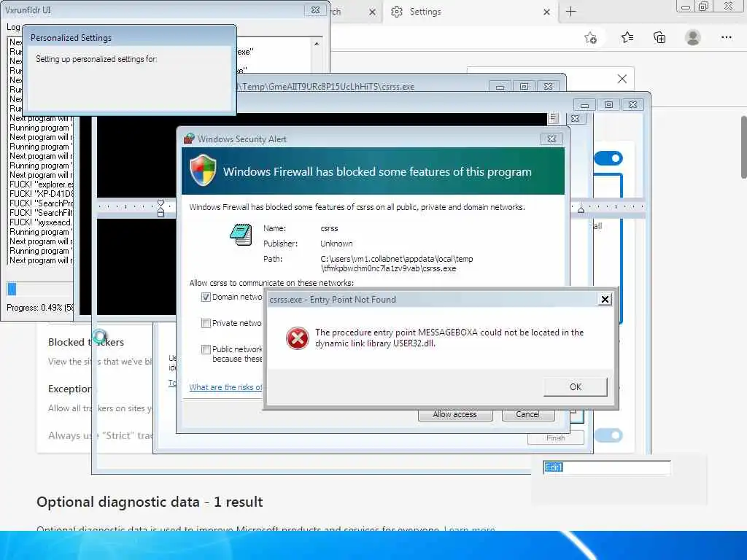The height and width of the screenshot is (560, 747).
Task: Click the Personalized Settings title bar
Action: [130, 38]
